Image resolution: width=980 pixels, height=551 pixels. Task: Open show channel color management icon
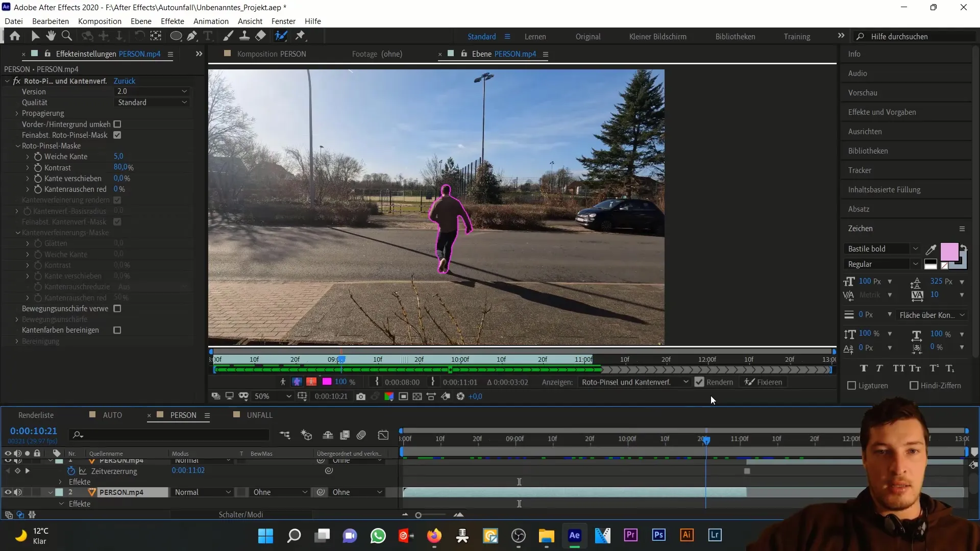pos(389,396)
